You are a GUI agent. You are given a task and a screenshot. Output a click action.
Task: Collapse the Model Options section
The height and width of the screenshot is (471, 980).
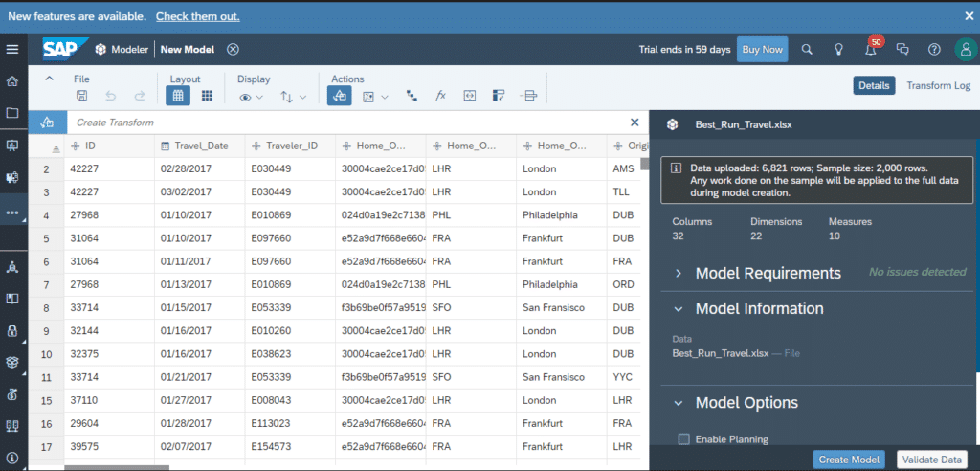(x=678, y=403)
